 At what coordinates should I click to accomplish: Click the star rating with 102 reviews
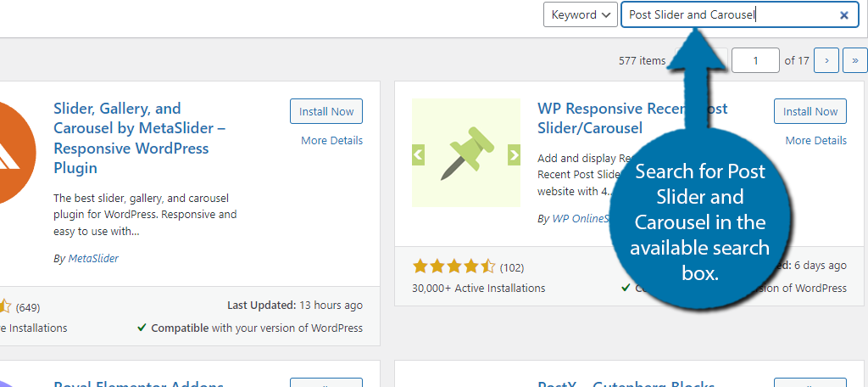(454, 267)
